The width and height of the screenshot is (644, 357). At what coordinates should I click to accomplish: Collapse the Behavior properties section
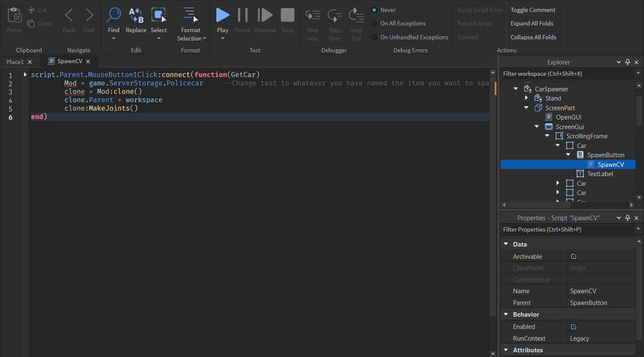click(x=506, y=315)
